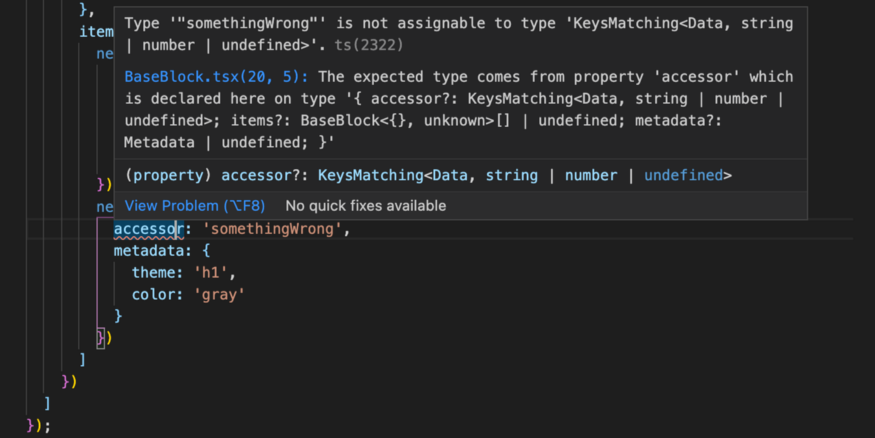Click the 'gray' string value
Screen dimensions: 875x438
click(x=219, y=295)
